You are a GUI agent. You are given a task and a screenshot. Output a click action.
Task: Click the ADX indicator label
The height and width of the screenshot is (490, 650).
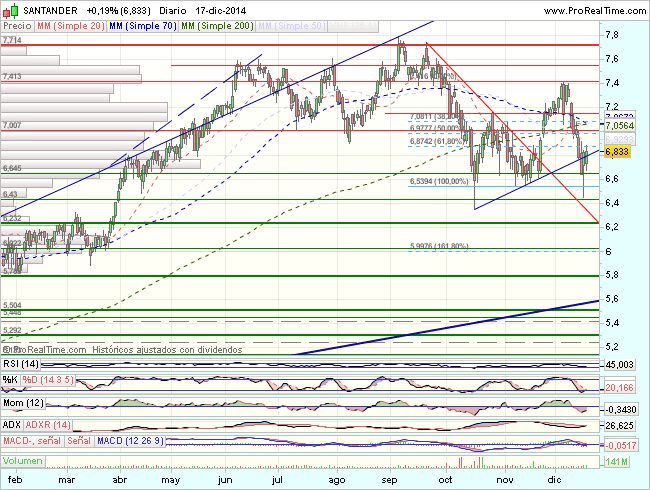[12, 425]
